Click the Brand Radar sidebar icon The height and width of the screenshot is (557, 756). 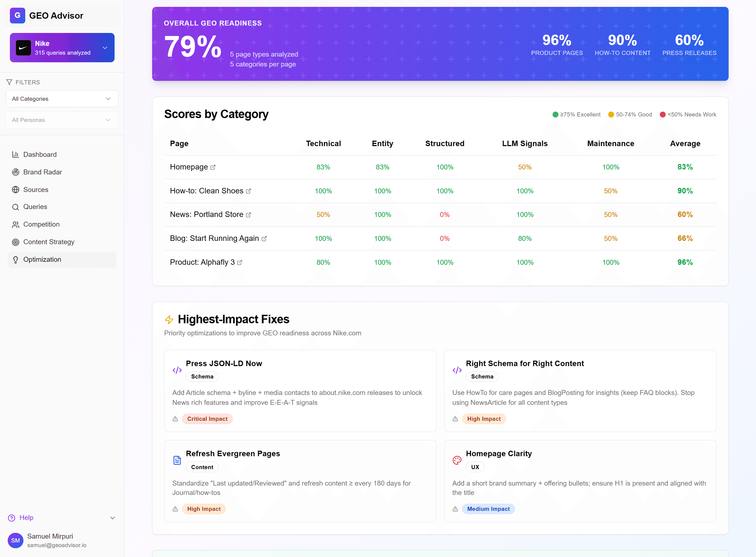point(15,172)
